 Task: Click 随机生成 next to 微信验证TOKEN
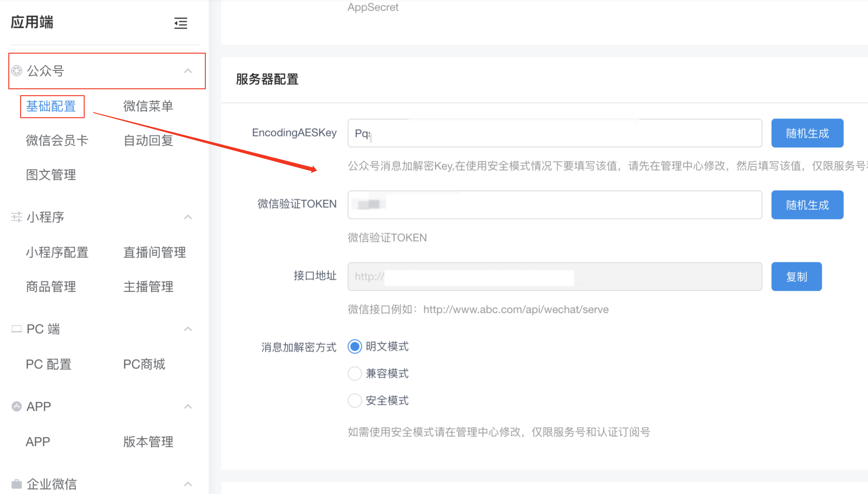pos(807,205)
